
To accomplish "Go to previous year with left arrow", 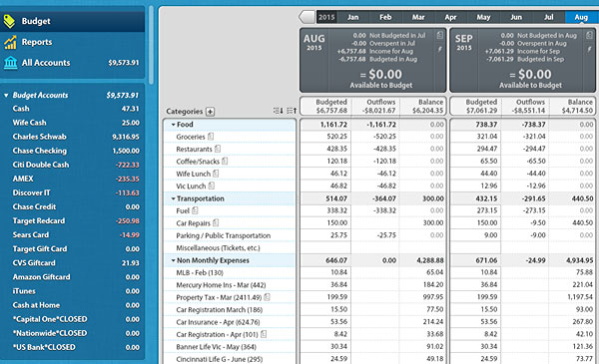I will [306, 17].
